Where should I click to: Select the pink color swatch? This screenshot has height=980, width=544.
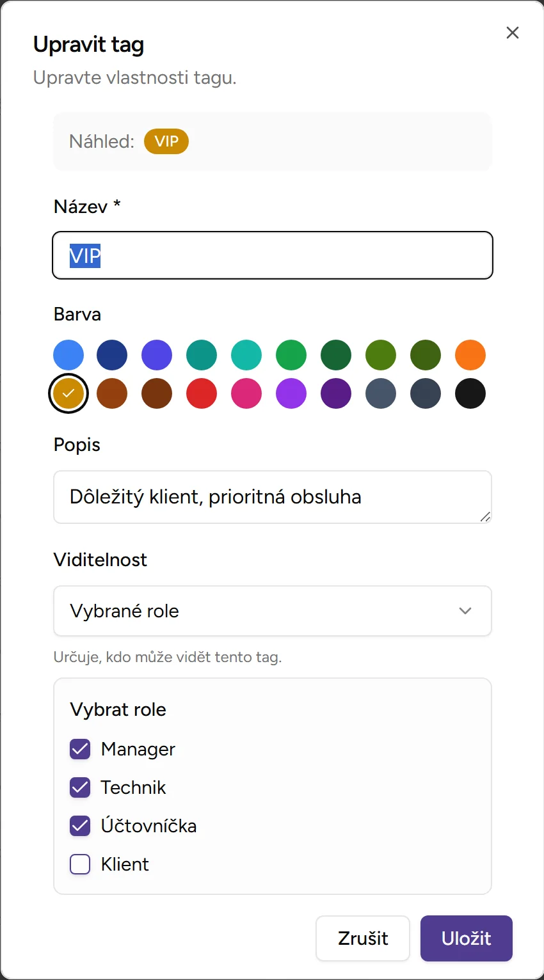click(246, 393)
